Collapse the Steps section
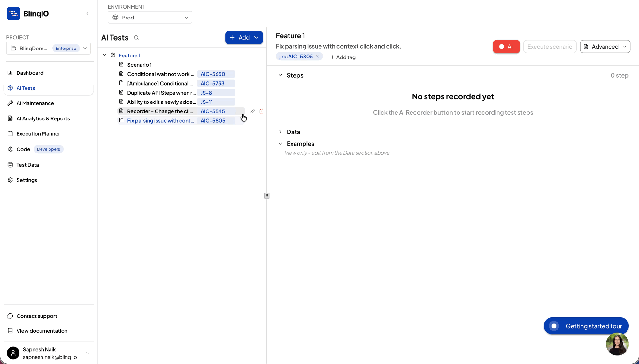This screenshot has width=639, height=364. [x=280, y=75]
